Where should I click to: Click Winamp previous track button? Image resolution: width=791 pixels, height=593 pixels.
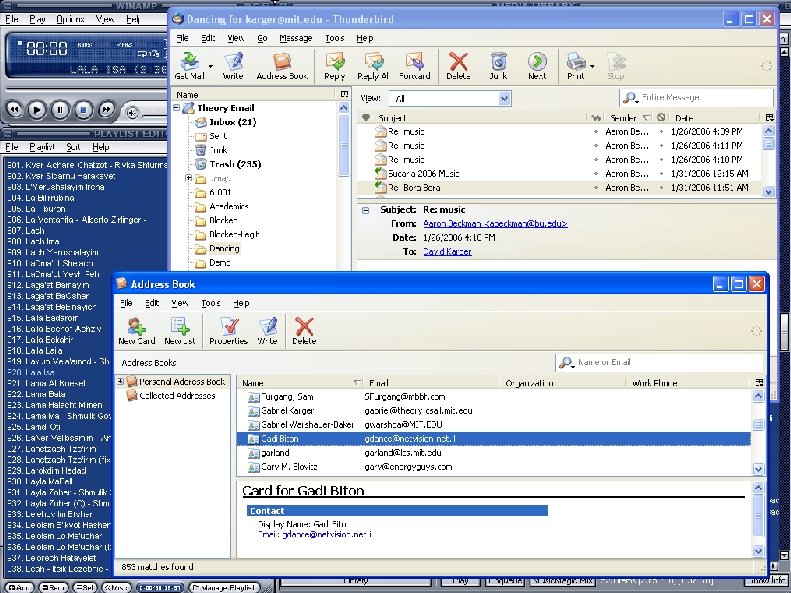[14, 109]
